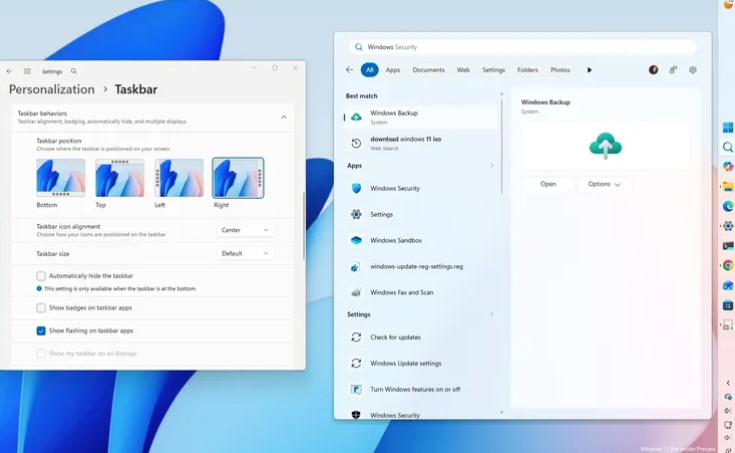Launch Copilot from the taskbar

(x=728, y=166)
